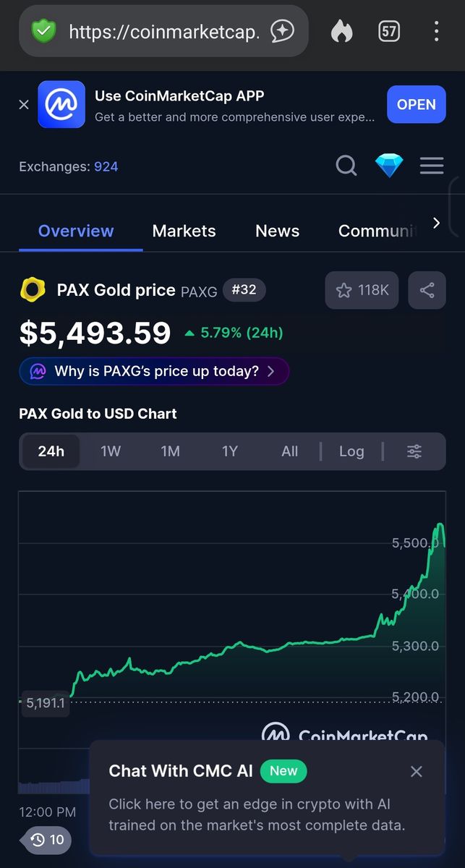Image resolution: width=465 pixels, height=868 pixels.
Task: Switch to the Markets tab
Action: coord(184,231)
